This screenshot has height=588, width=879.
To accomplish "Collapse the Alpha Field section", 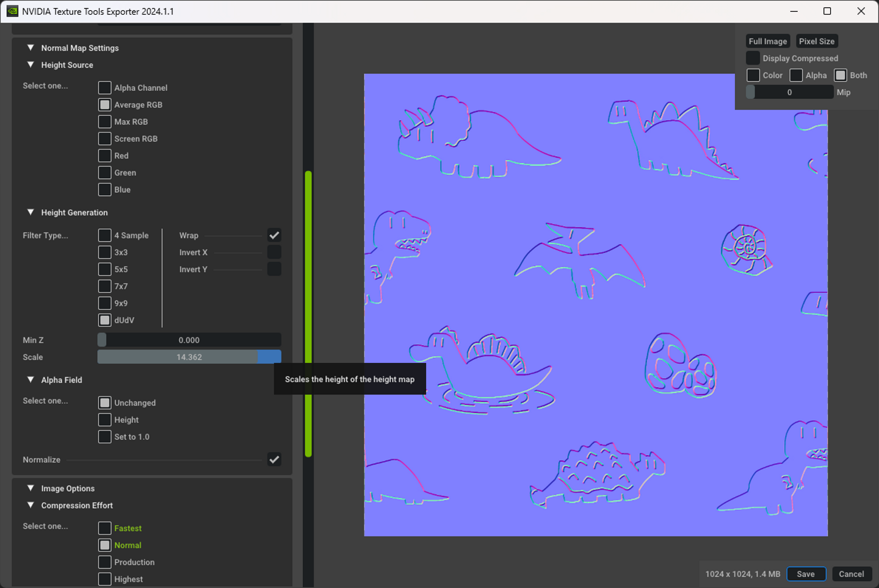I will (x=31, y=379).
